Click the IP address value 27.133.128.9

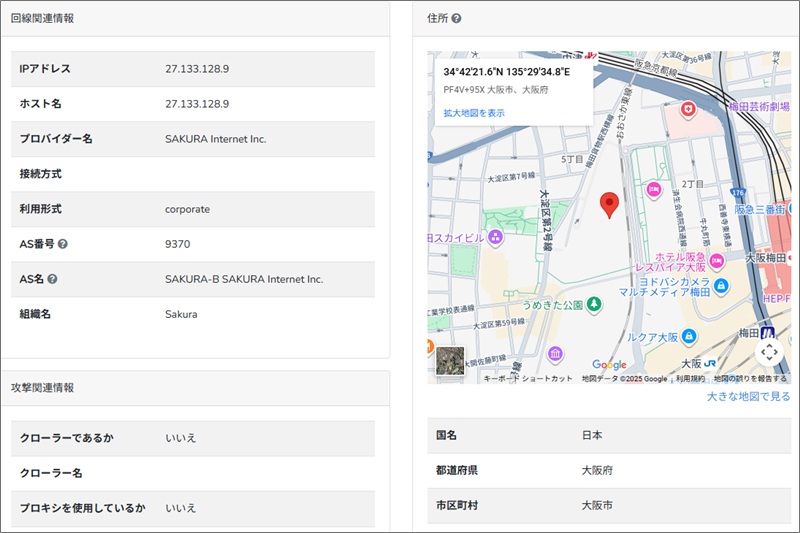[197, 69]
